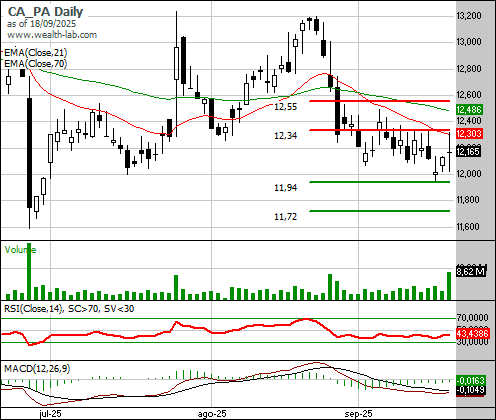Image resolution: width=496 pixels, height=420 pixels.
Task: Click the 13,200 price axis label
Action: tap(469, 16)
